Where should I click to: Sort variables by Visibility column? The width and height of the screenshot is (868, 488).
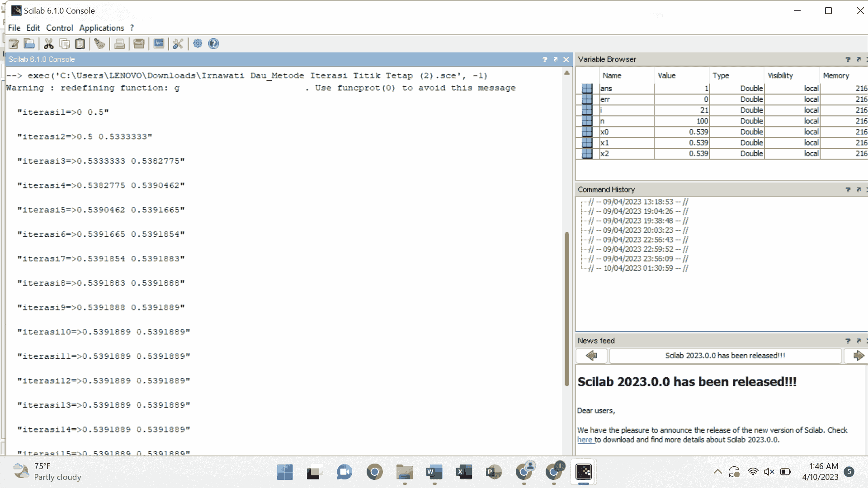792,75
